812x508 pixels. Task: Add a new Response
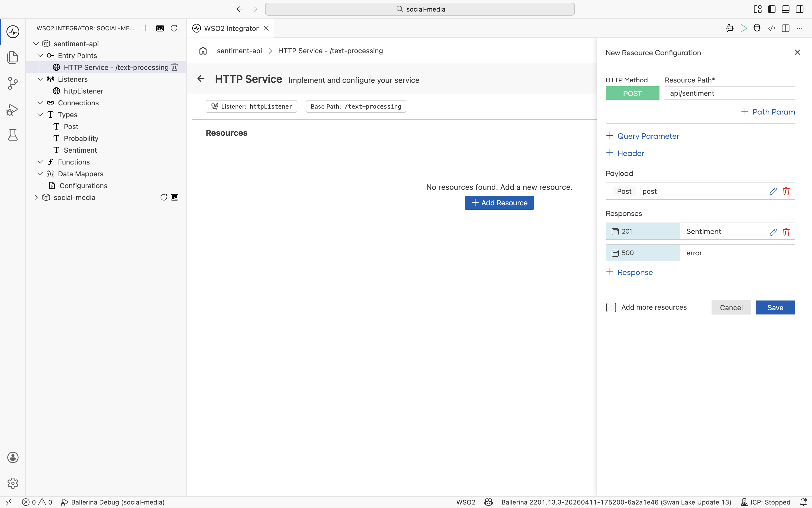tap(629, 273)
